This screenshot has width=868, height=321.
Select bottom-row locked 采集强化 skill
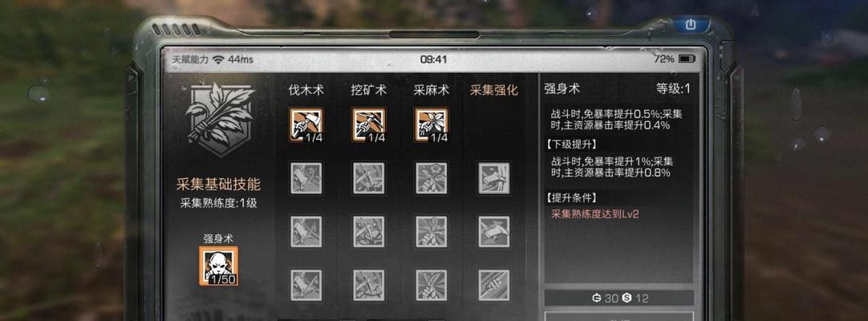click(494, 285)
